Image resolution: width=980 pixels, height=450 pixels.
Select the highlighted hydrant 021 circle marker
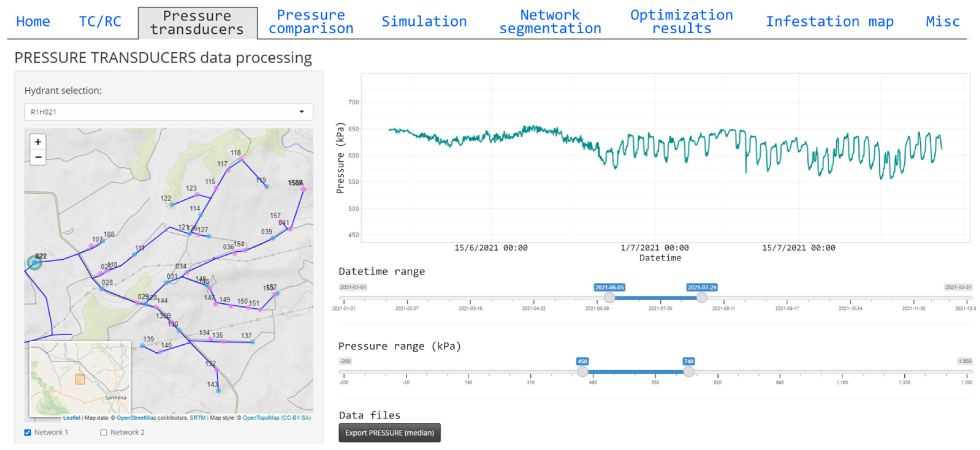(x=35, y=262)
